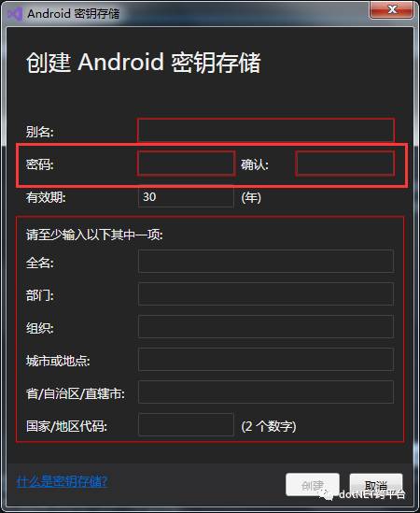The image size is (420, 513).
Task: Select the 确认 password confirmation field
Action: pos(344,164)
